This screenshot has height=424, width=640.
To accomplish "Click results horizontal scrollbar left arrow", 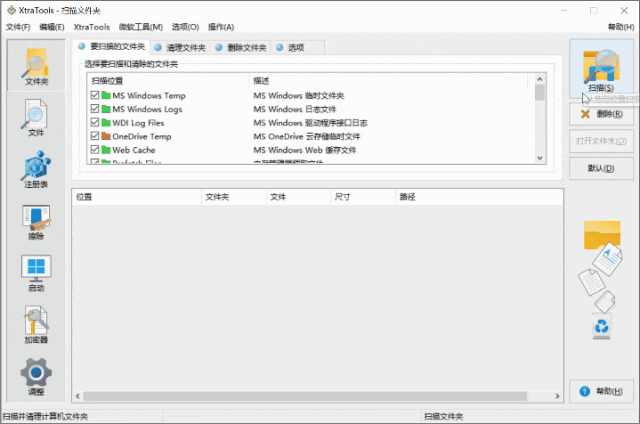I will 78,396.
